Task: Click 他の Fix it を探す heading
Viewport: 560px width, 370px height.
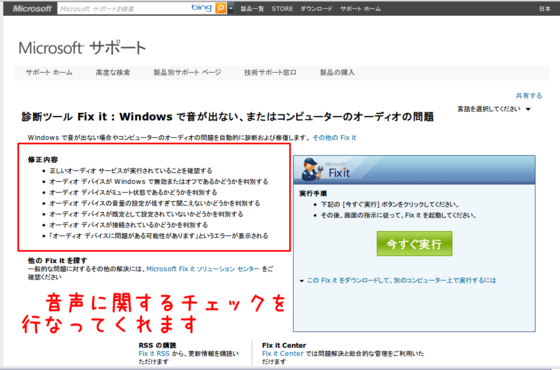Action: click(x=58, y=261)
